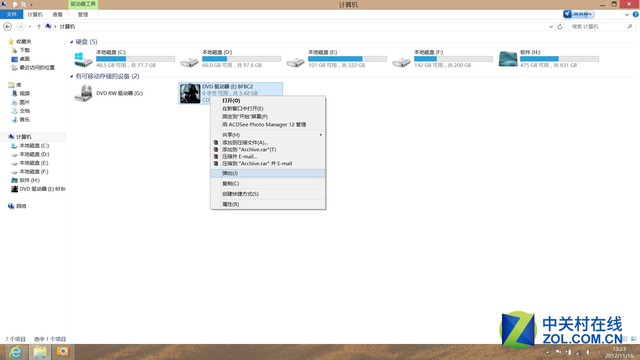640x360 pixels.
Task: Open 网络 in navigation pane
Action: (x=21, y=206)
